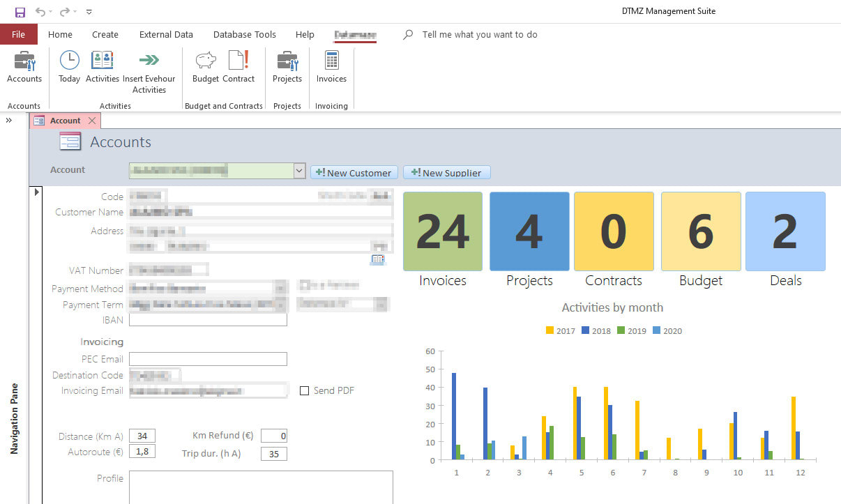841x504 pixels.
Task: Undo with the quick access arrow
Action: 40,12
